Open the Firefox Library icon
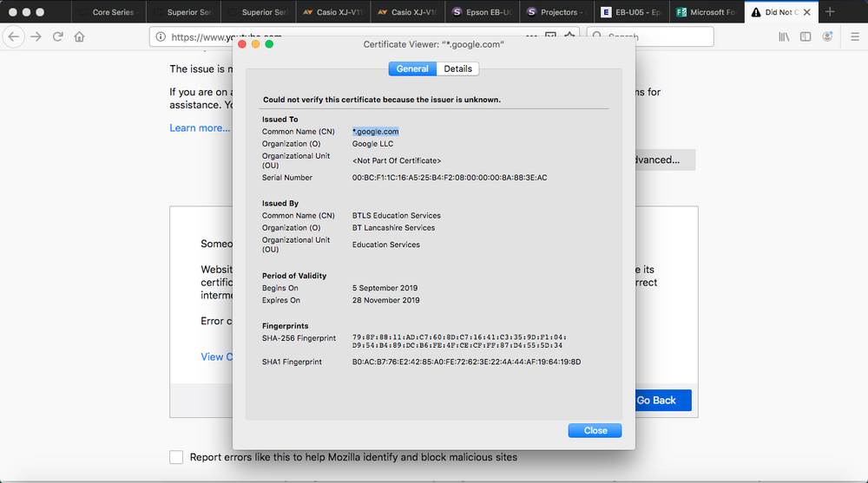 [x=784, y=37]
